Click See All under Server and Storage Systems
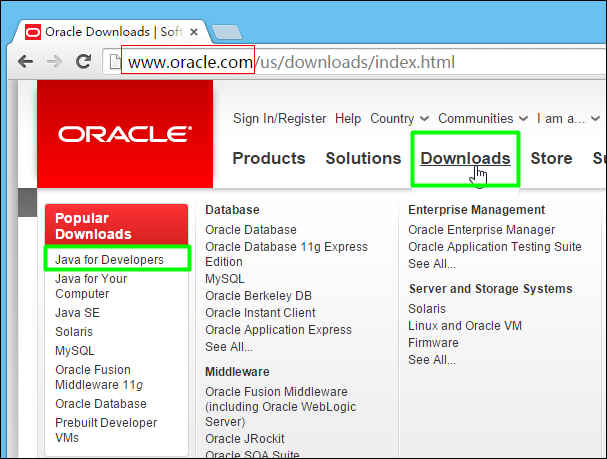Image resolution: width=607 pixels, height=459 pixels. coord(432,360)
